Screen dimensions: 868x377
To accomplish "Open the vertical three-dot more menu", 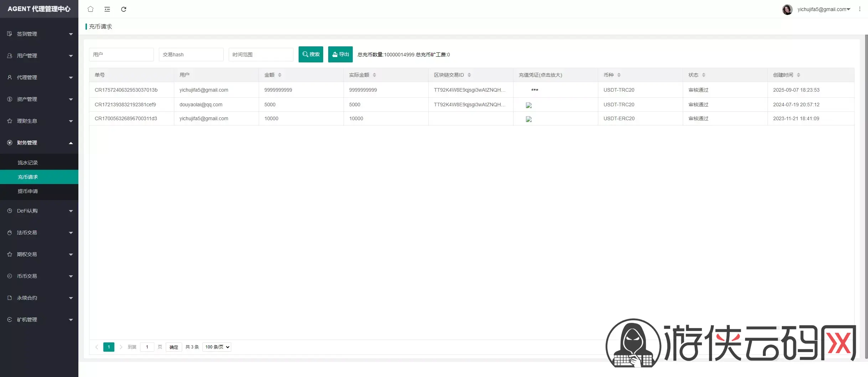I will 860,9.
